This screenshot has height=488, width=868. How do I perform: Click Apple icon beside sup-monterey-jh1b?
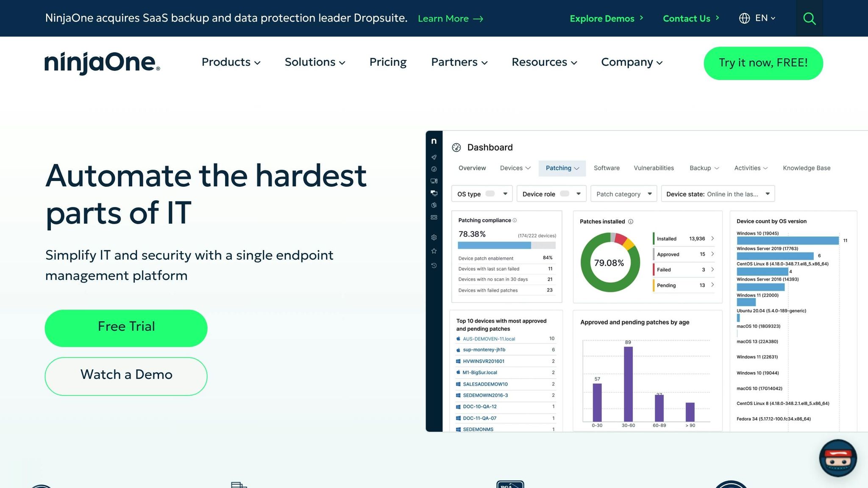point(458,350)
